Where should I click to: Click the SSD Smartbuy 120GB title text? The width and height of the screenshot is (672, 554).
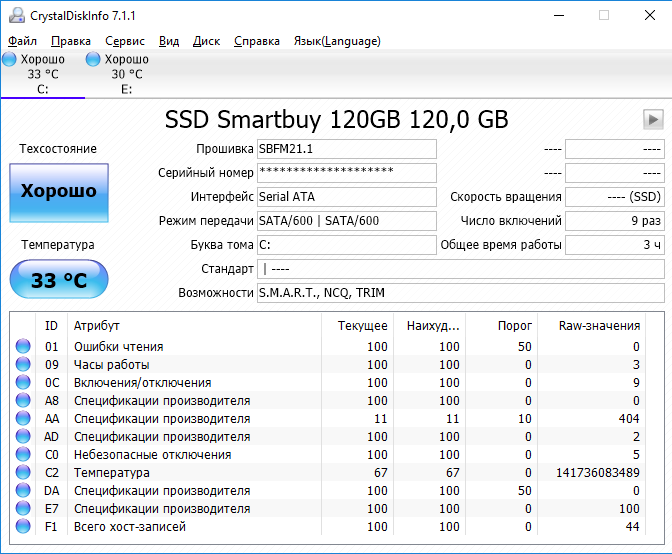(336, 119)
